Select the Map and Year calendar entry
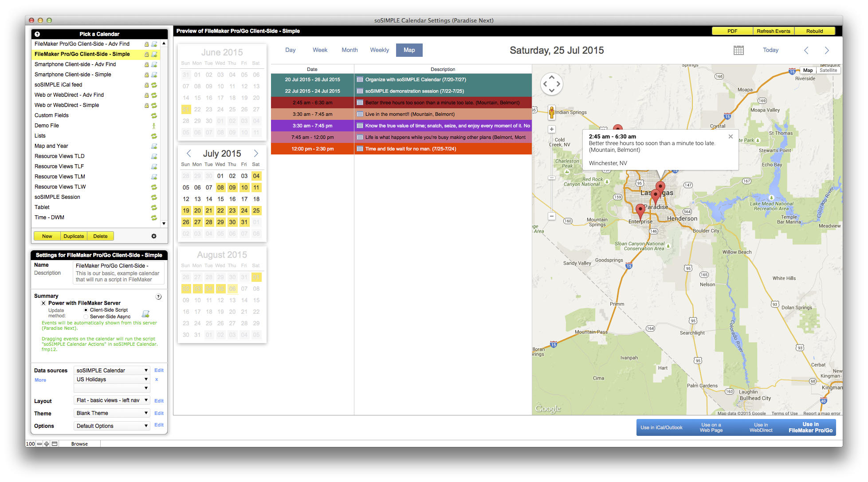Image resolution: width=868 pixels, height=482 pixels. [51, 146]
